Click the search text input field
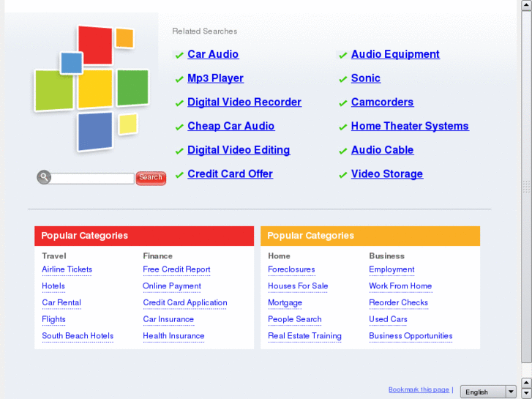The image size is (532, 399). coord(92,179)
